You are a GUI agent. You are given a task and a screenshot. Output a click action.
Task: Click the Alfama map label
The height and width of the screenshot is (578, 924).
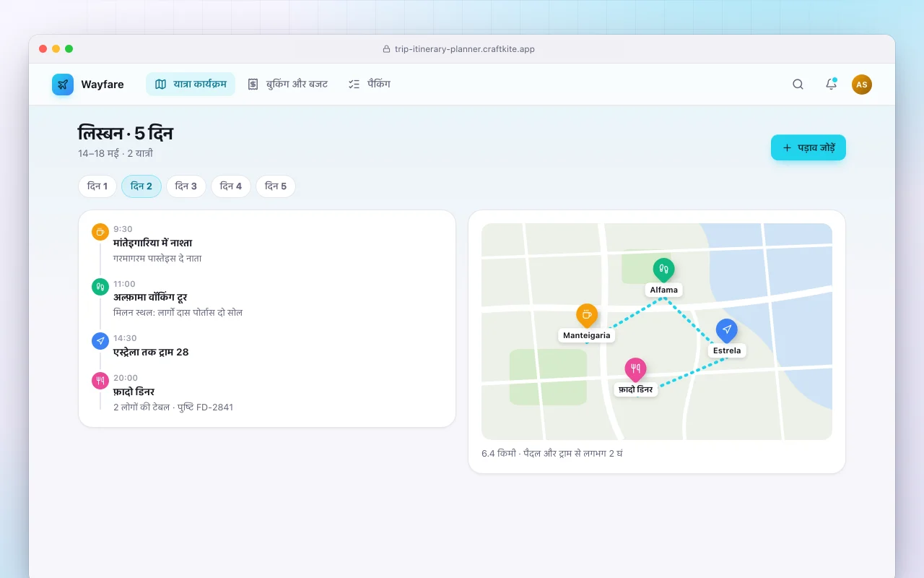[663, 290]
